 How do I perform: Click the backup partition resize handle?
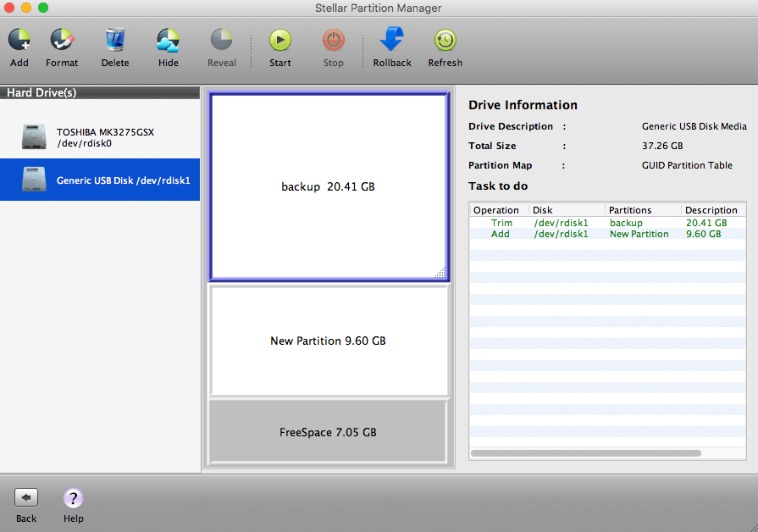coord(440,273)
